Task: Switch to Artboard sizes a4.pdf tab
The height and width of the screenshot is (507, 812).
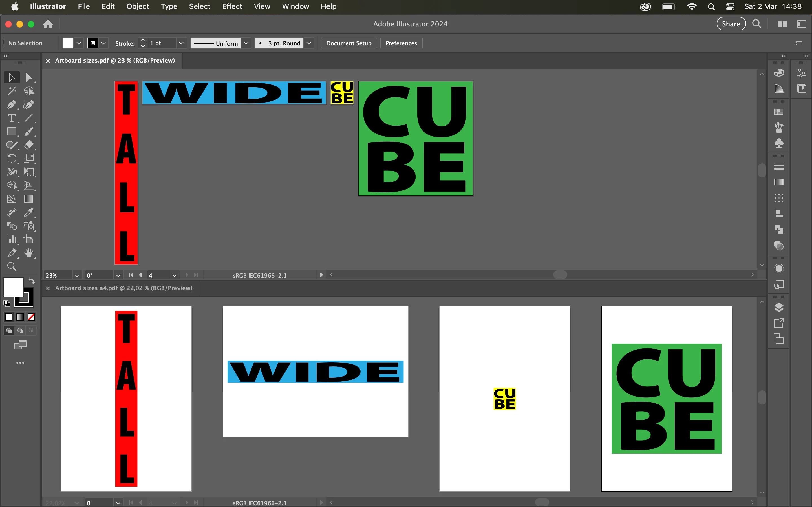Action: click(123, 288)
